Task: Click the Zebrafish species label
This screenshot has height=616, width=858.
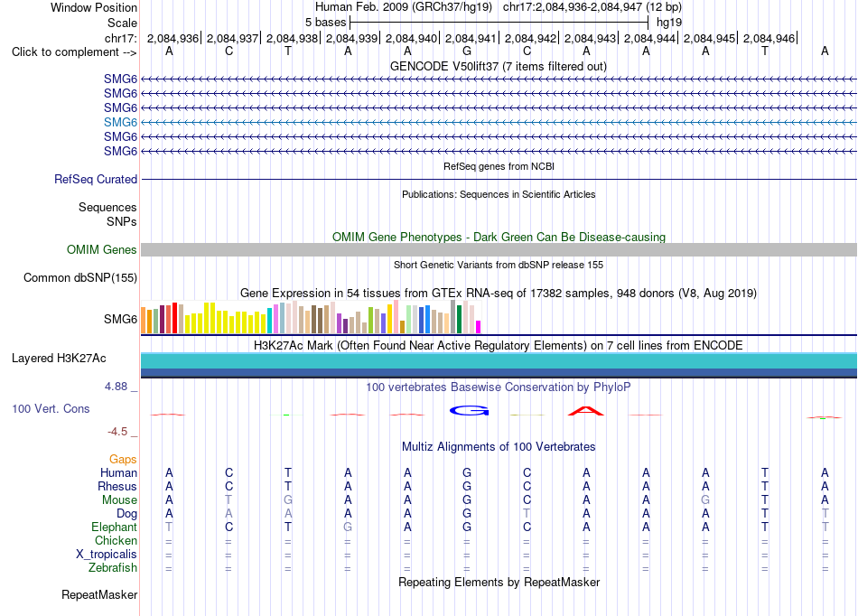Action: point(113,568)
